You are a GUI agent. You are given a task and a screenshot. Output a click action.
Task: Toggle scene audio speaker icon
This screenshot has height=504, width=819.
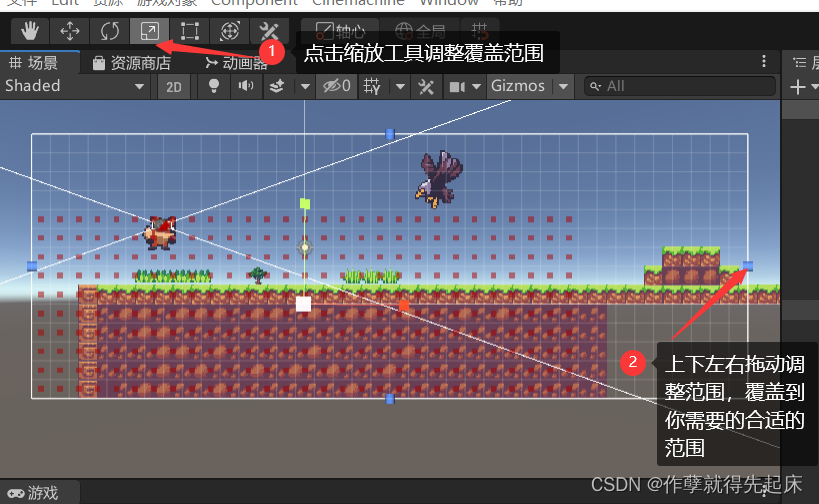pyautogui.click(x=245, y=86)
